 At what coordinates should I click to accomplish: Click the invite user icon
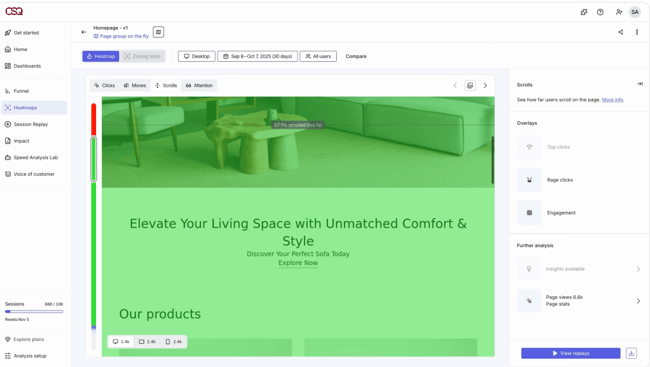[x=618, y=12]
